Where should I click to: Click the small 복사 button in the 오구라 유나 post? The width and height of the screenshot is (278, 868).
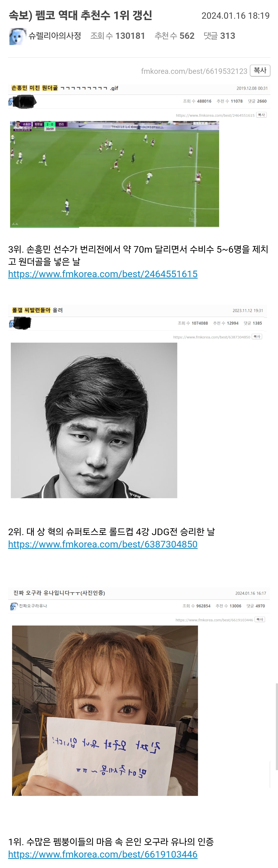click(x=260, y=619)
